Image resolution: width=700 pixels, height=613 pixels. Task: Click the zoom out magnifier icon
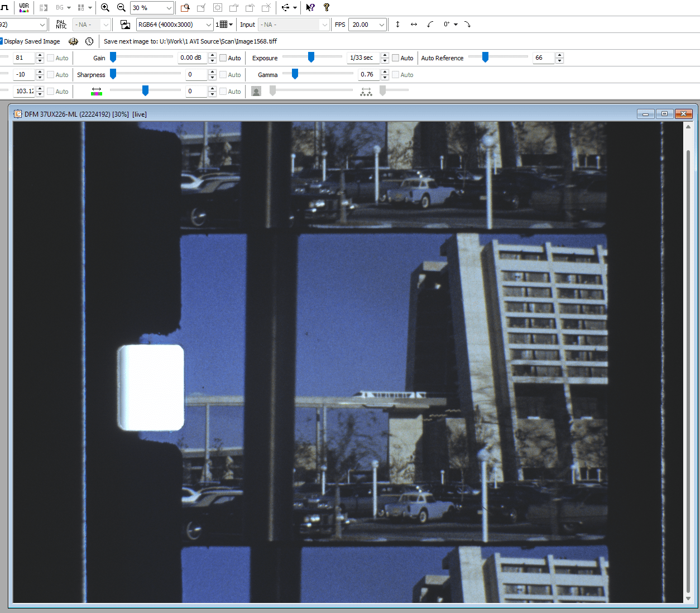coord(121,8)
